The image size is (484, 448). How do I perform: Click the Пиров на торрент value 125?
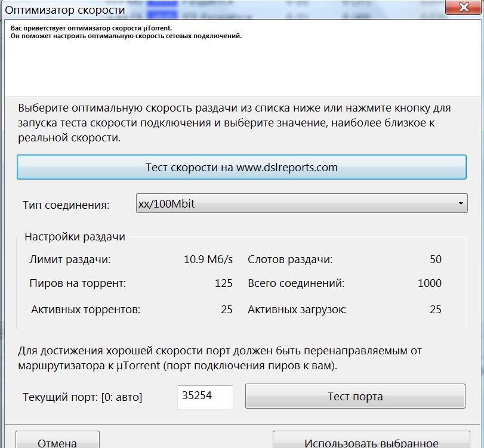[223, 283]
